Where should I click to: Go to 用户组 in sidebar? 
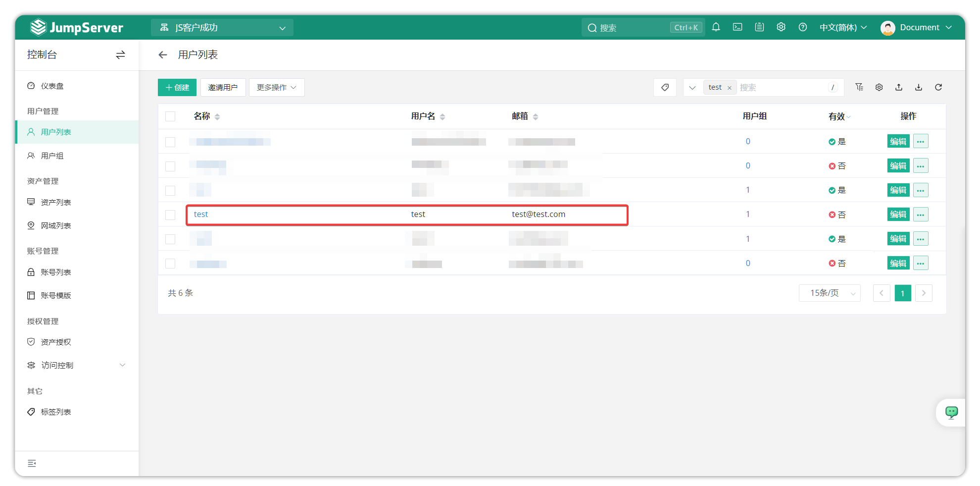pos(52,156)
